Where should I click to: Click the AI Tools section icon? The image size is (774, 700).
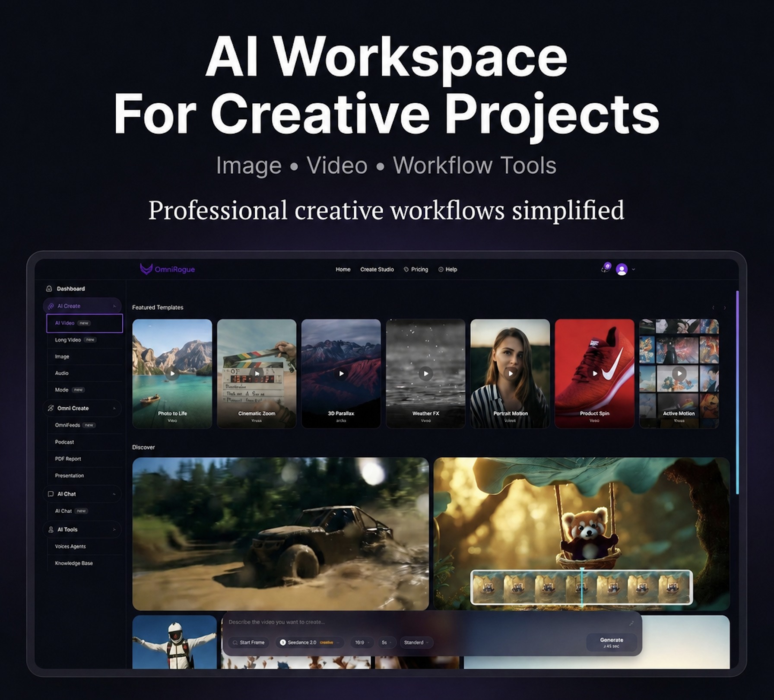tap(51, 529)
